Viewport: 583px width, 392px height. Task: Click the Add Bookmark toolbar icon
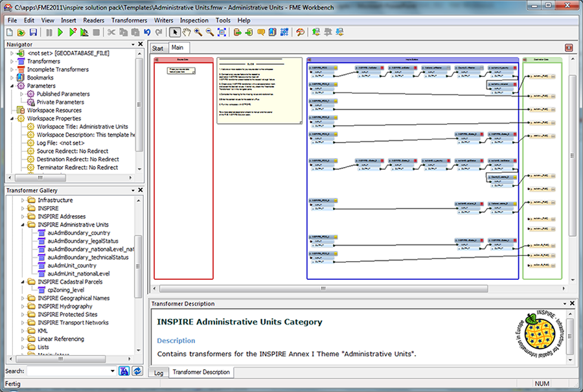(x=273, y=33)
